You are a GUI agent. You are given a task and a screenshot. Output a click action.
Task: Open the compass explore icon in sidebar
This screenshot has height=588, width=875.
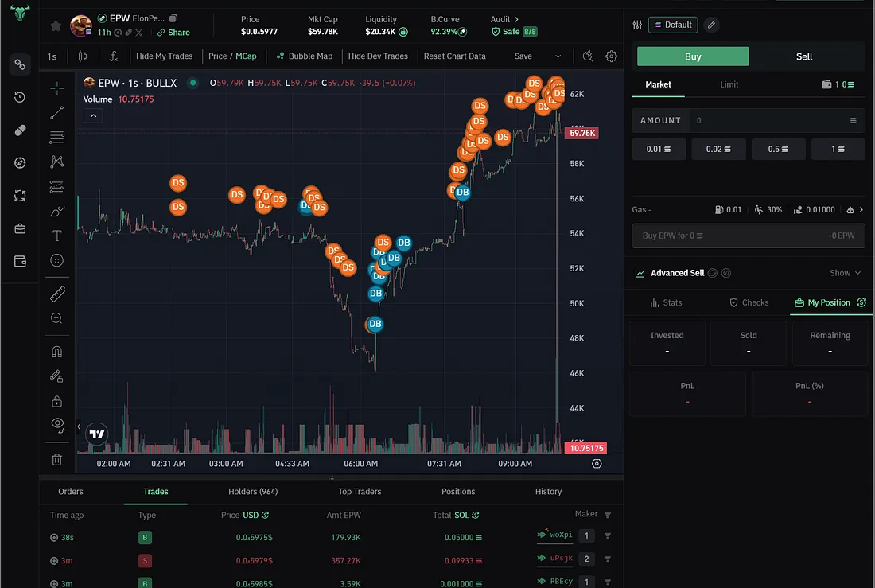20,163
